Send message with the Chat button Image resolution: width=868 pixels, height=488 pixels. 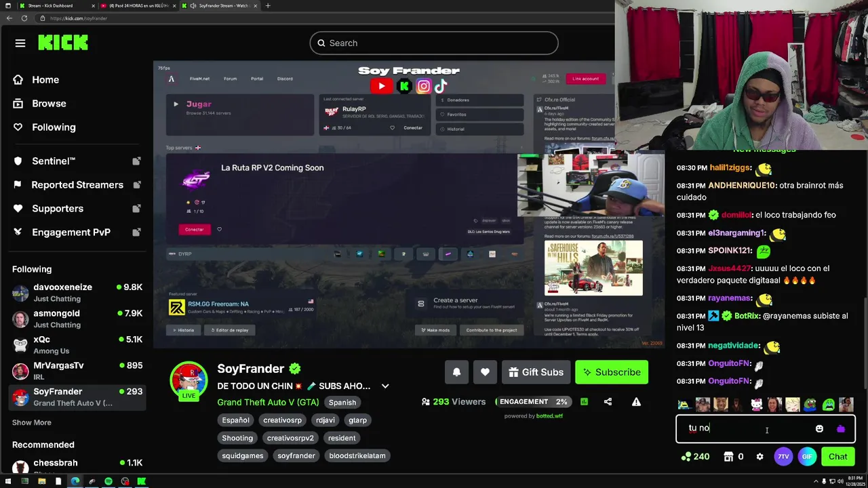pyautogui.click(x=837, y=457)
